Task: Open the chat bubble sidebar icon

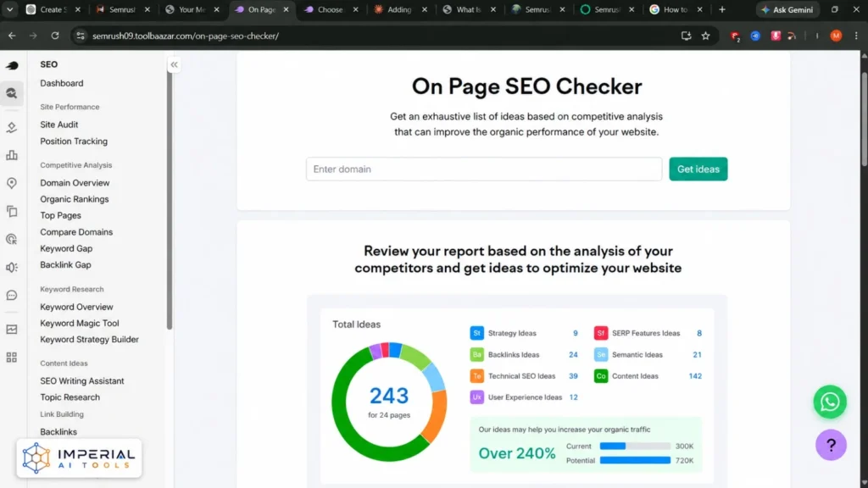Action: pos(12,296)
